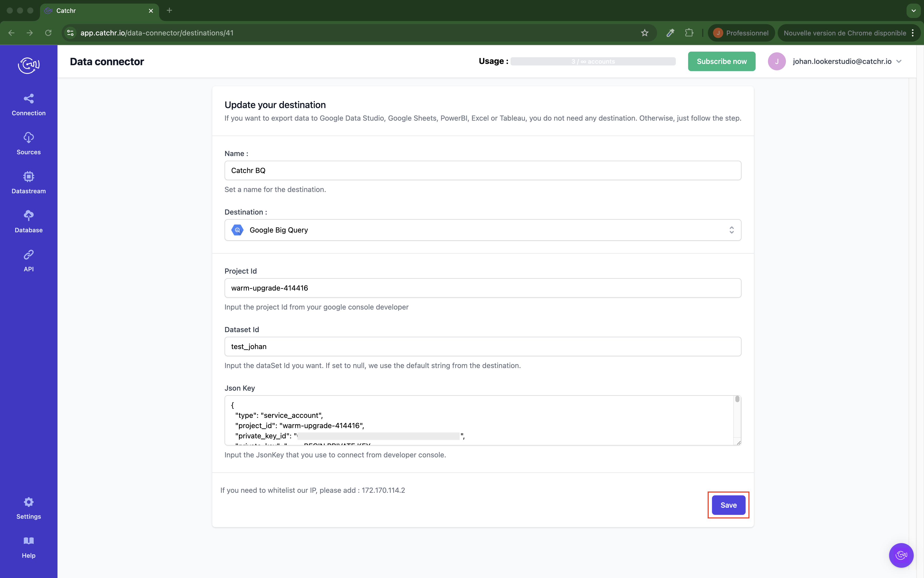View site information icon in address bar
This screenshot has width=924, height=578.
coord(70,33)
